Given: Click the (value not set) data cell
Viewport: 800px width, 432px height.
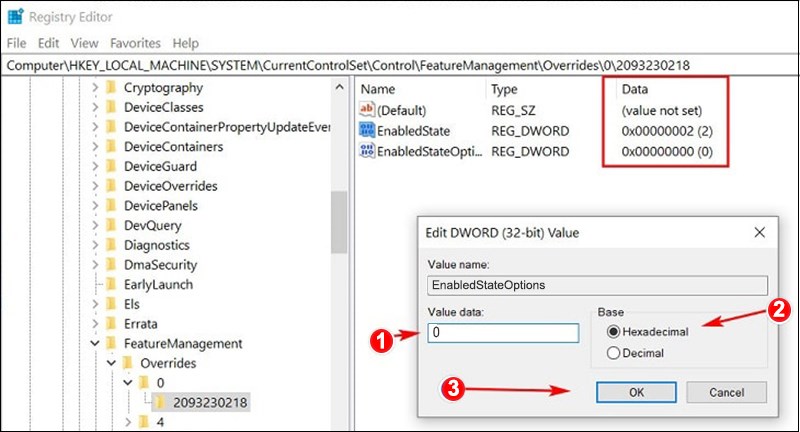Looking at the screenshot, I should (x=661, y=111).
